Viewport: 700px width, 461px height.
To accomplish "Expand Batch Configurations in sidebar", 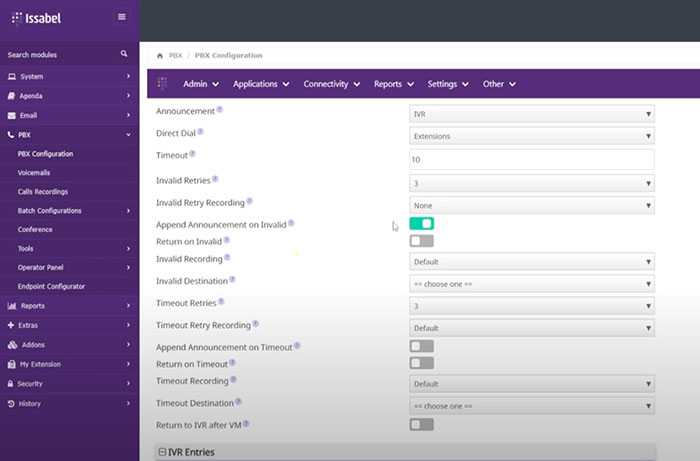I will coord(70,211).
